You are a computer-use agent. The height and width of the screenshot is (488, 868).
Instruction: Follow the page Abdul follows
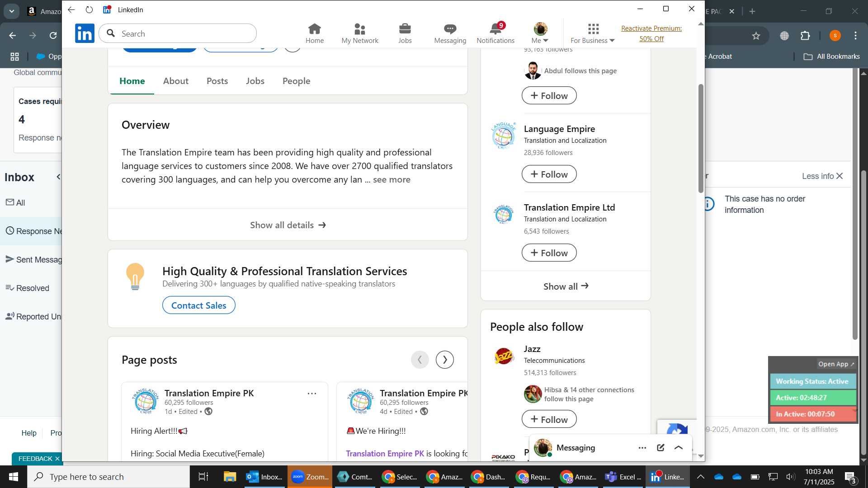coord(549,96)
